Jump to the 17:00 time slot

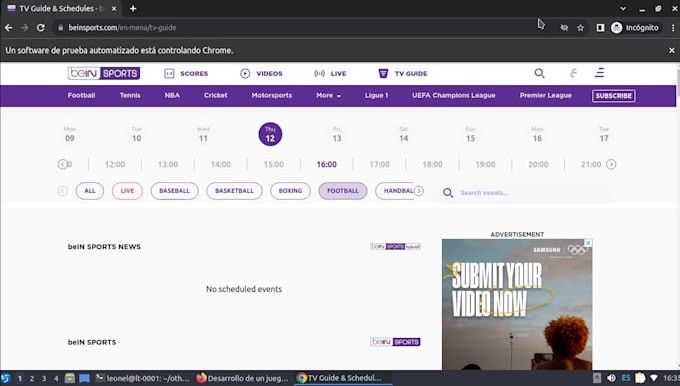pos(379,164)
